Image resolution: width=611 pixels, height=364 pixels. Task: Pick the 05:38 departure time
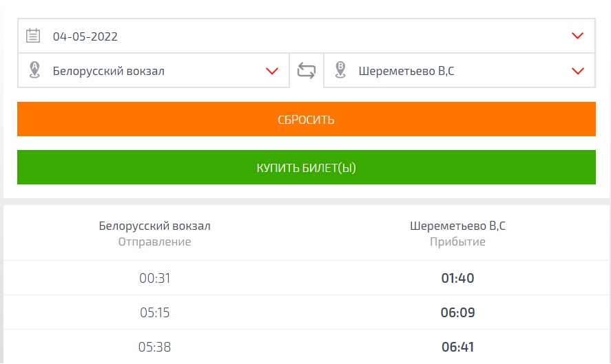click(155, 347)
